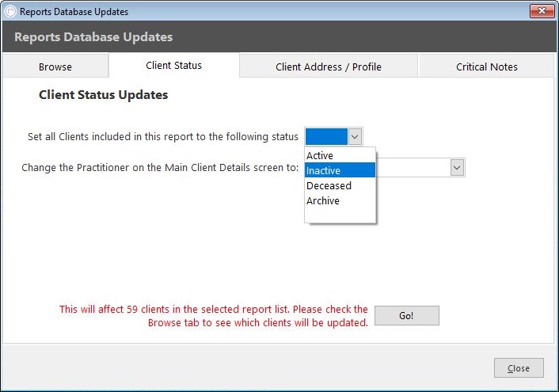Click inside the Practitioner combo box field
The width and height of the screenshot is (559, 392).
413,168
